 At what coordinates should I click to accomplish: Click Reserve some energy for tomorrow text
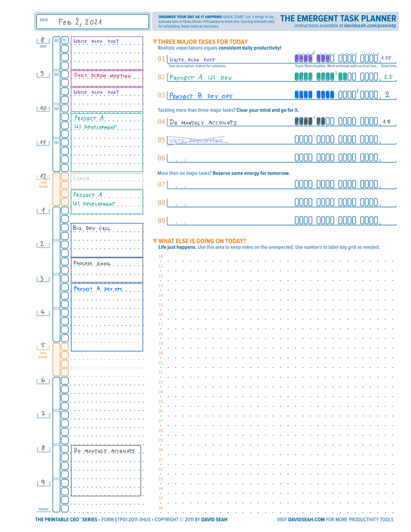pyautogui.click(x=251, y=173)
